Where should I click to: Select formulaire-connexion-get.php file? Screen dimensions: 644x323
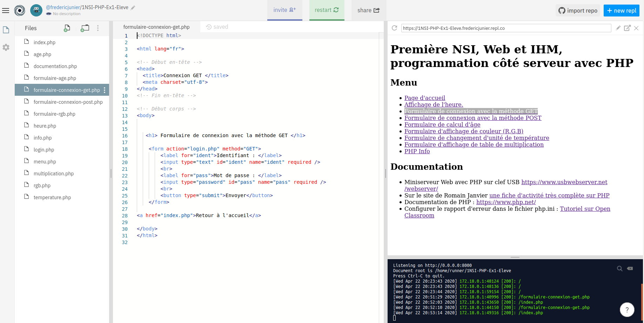[62, 90]
